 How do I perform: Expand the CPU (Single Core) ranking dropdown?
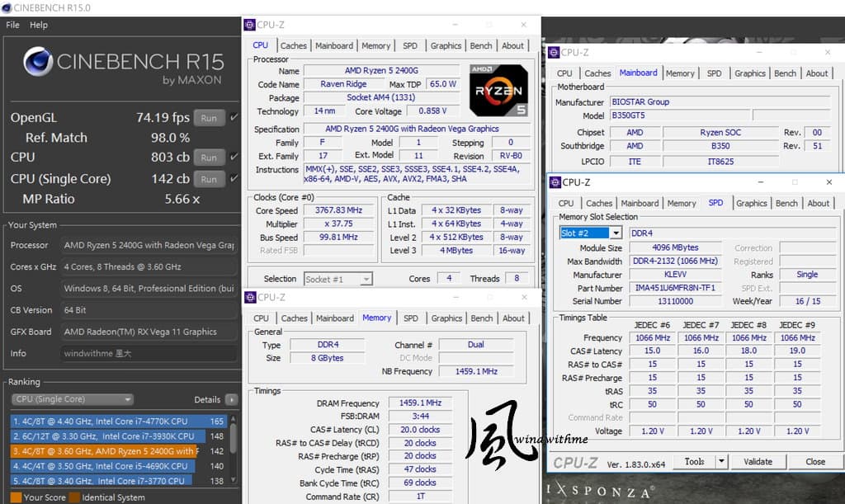click(x=73, y=399)
